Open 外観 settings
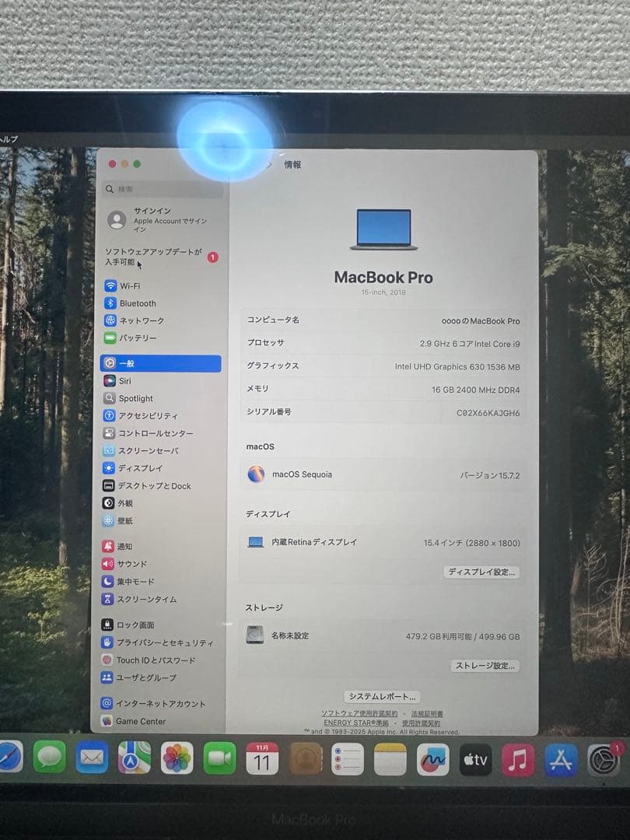 pos(118,503)
